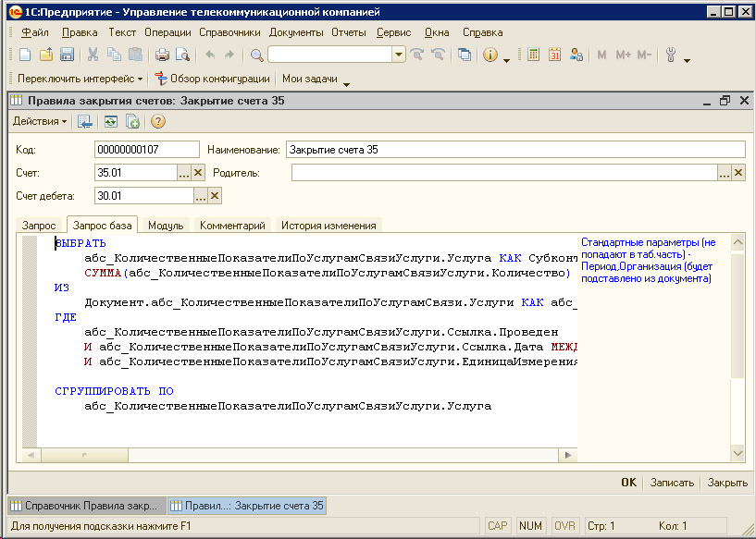Click the Find next binoculars icon

click(x=417, y=55)
